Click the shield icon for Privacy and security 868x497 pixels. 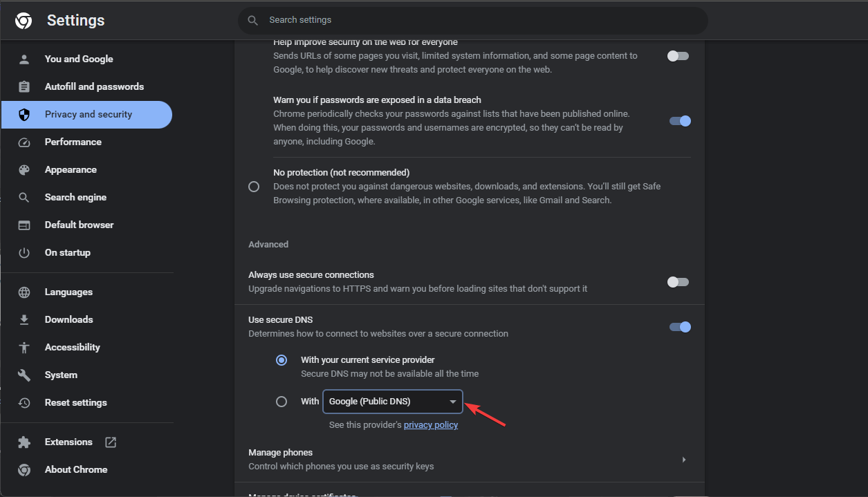pos(24,115)
